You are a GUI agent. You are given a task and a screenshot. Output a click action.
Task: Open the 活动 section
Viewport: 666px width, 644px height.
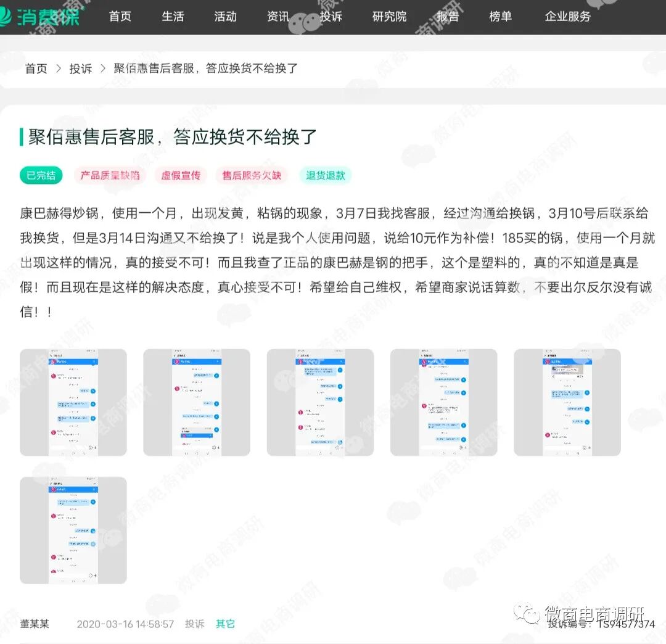225,17
